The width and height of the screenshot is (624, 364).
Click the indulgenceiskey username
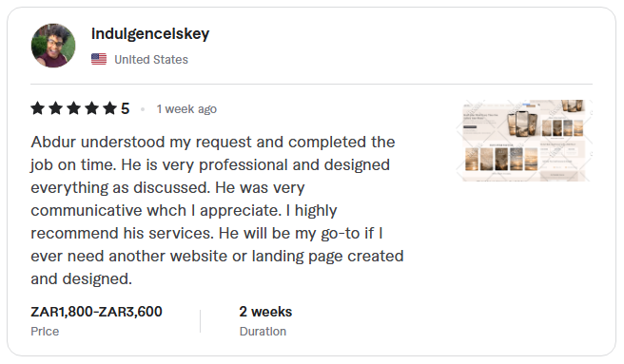[150, 34]
